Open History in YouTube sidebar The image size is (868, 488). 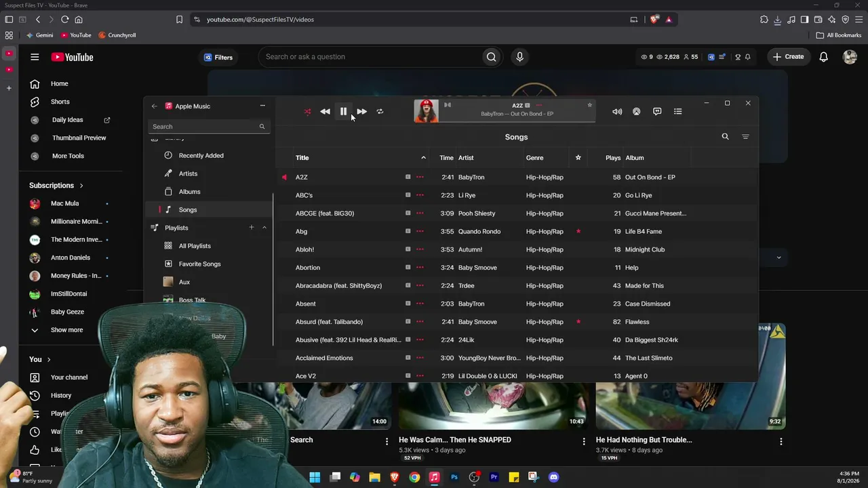[60, 396]
